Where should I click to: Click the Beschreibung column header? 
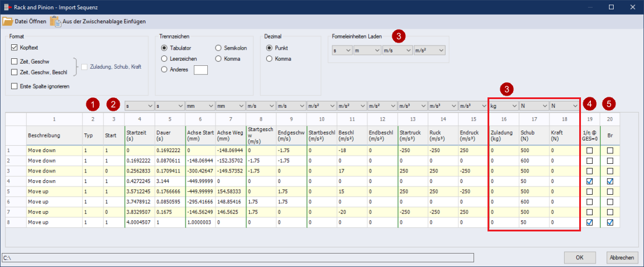click(x=54, y=135)
